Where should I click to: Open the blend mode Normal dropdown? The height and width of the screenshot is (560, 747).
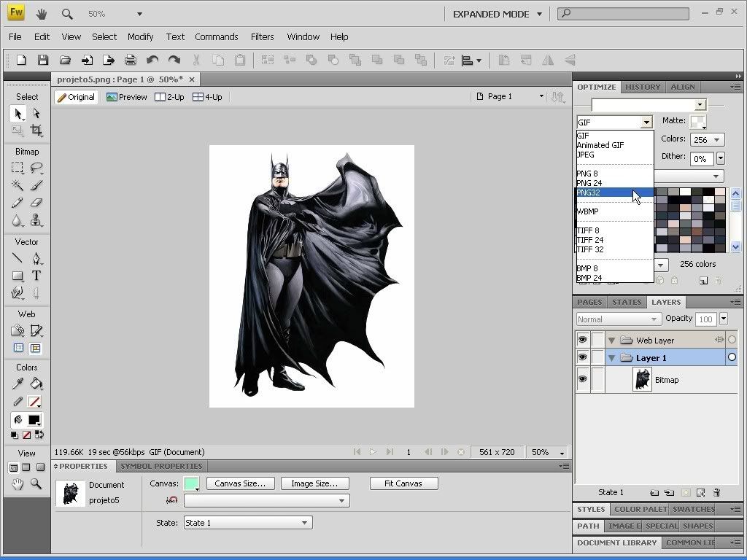pos(619,319)
